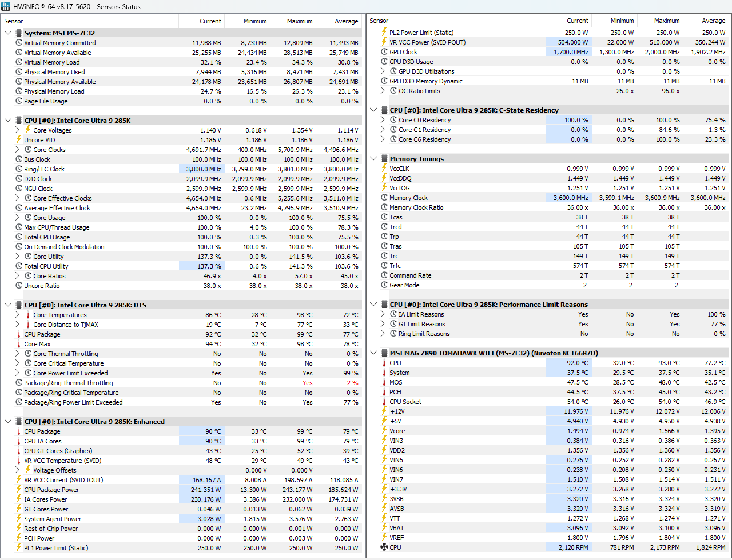Click the lightning icon beside Core Voltages
The image size is (732, 560).
(x=28, y=130)
